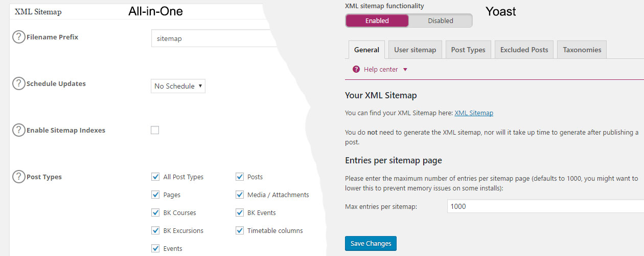Click the help icon beside Filename Prefix
This screenshot has height=256, width=644.
(x=19, y=37)
